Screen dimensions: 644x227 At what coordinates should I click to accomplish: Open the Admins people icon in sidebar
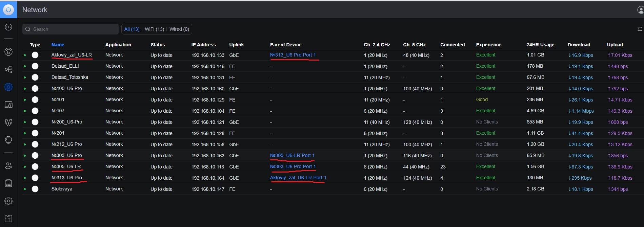coord(8,166)
